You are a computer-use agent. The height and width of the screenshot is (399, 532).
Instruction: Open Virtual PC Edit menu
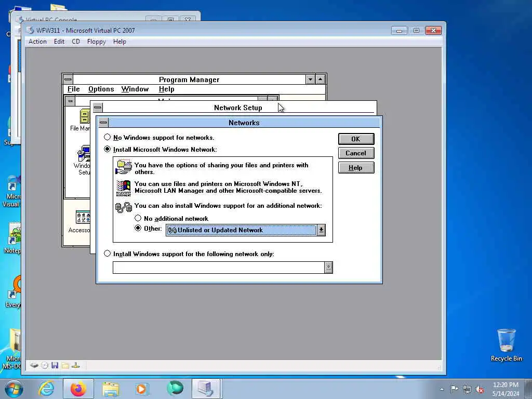(x=59, y=42)
